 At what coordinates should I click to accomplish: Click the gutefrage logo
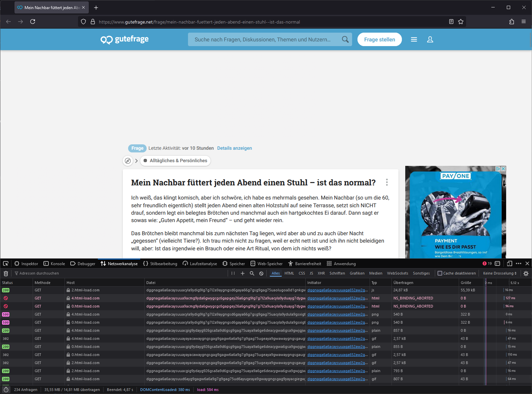click(124, 39)
